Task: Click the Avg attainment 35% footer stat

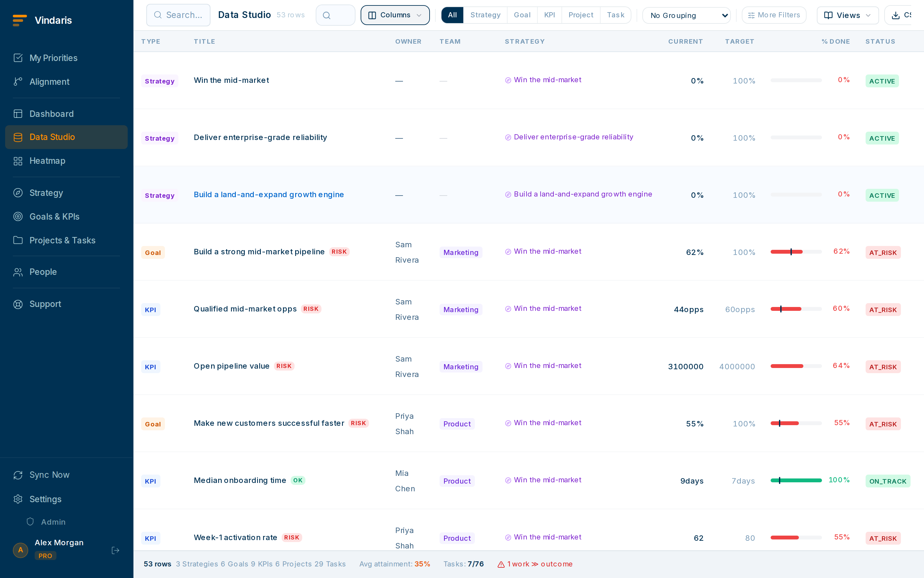Action: click(x=394, y=564)
